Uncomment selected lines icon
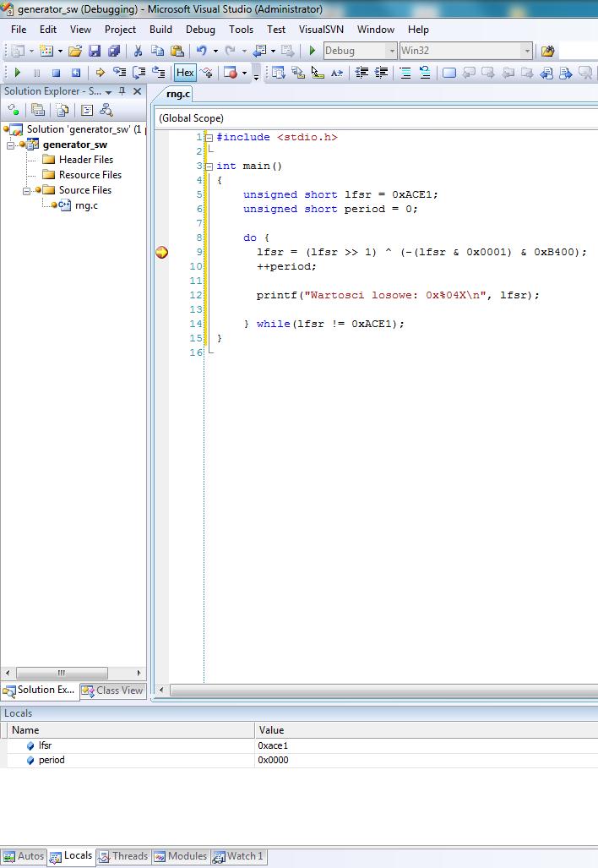 (x=425, y=73)
